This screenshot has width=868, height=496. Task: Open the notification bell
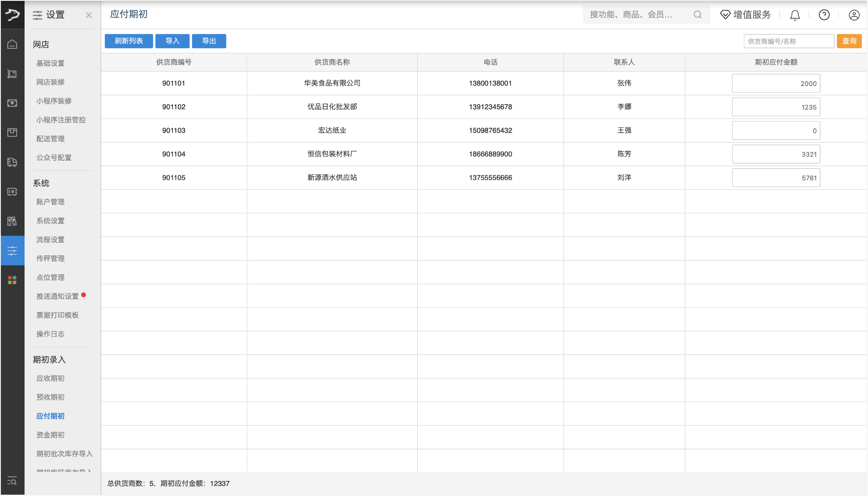coord(795,15)
